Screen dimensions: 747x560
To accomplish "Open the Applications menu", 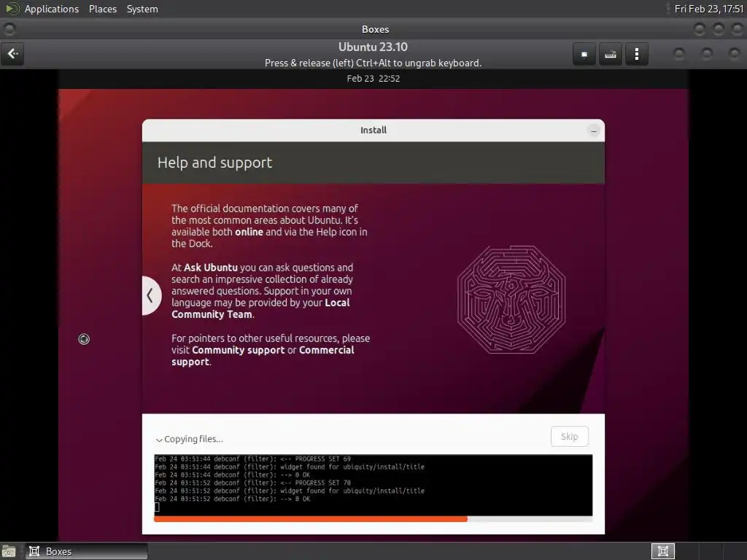I will click(x=52, y=9).
